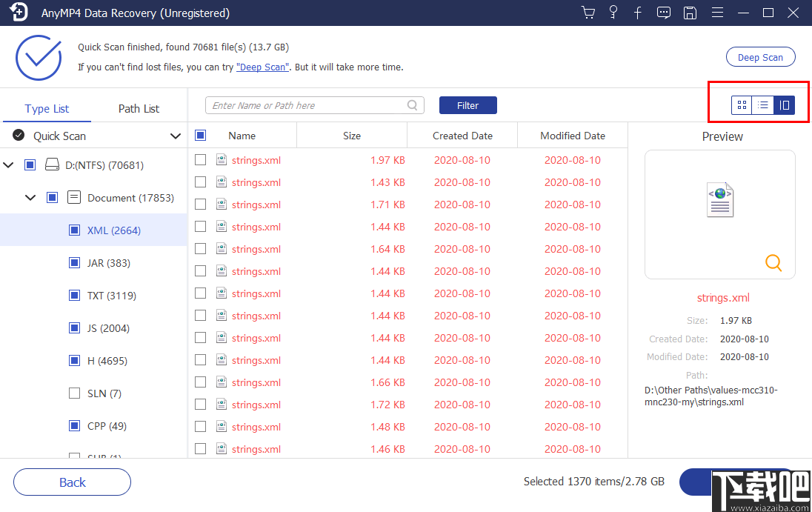This screenshot has height=512, width=812.
Task: Collapse the Document tree node
Action: click(30, 198)
